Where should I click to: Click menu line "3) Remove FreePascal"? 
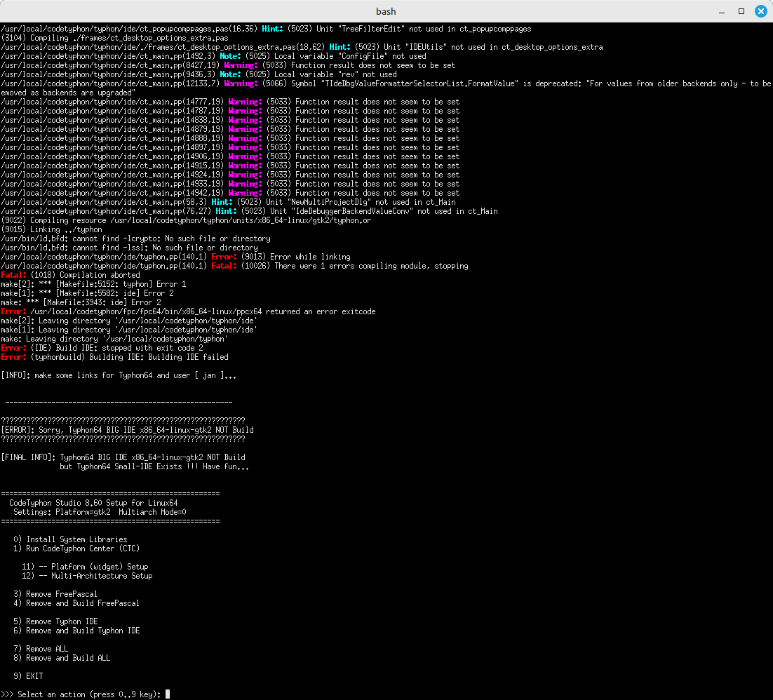pyautogui.click(x=55, y=594)
